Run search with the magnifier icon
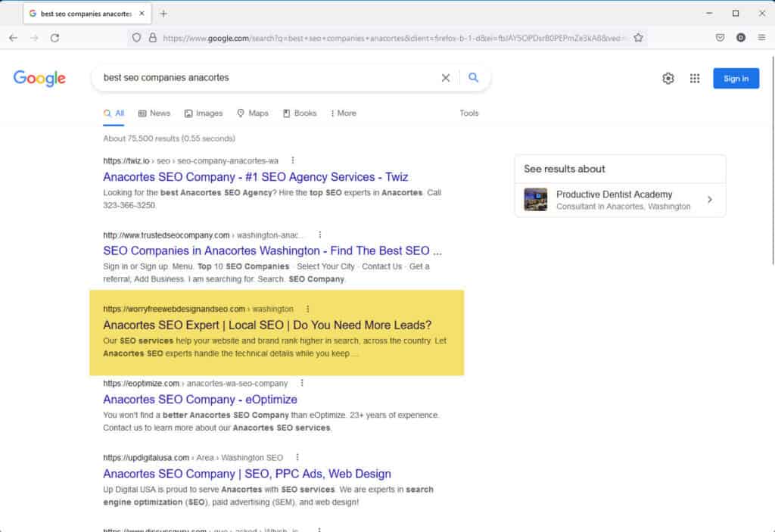 [x=474, y=78]
